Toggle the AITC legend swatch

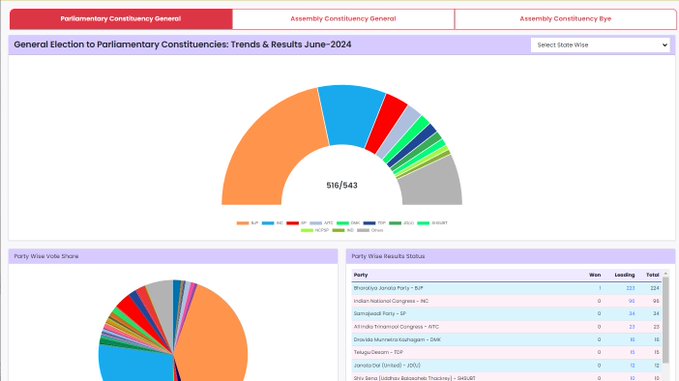pos(316,223)
